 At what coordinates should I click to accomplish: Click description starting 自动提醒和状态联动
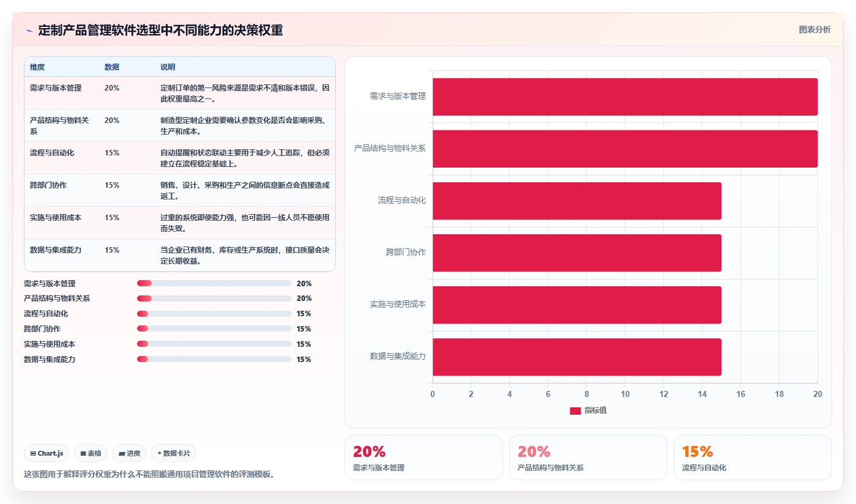pyautogui.click(x=245, y=158)
